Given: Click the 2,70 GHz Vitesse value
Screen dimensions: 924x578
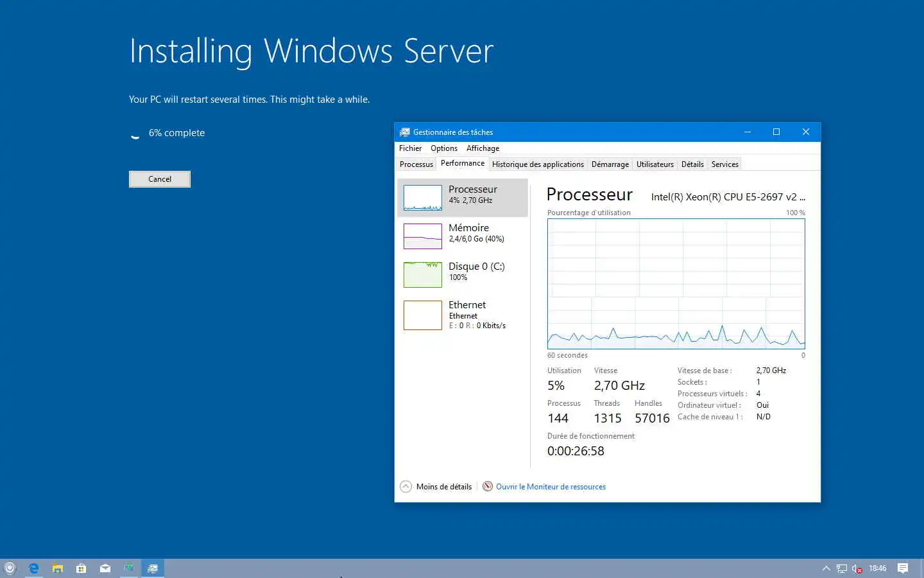Looking at the screenshot, I should [619, 385].
